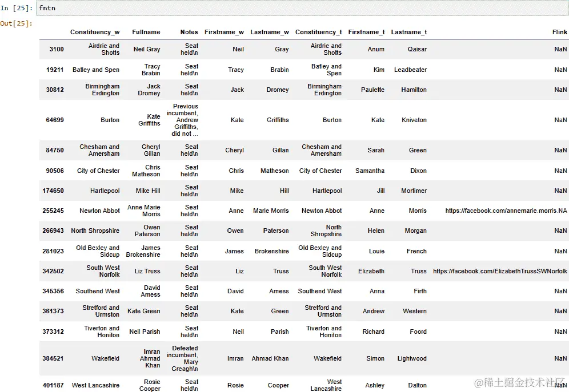The height and width of the screenshot is (392, 569).
Task: Select row index 30812
Action: [55, 90]
